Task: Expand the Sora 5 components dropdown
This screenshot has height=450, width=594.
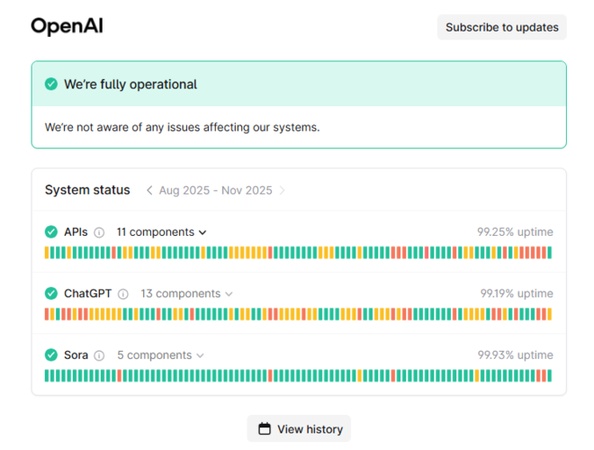Action: click(161, 355)
